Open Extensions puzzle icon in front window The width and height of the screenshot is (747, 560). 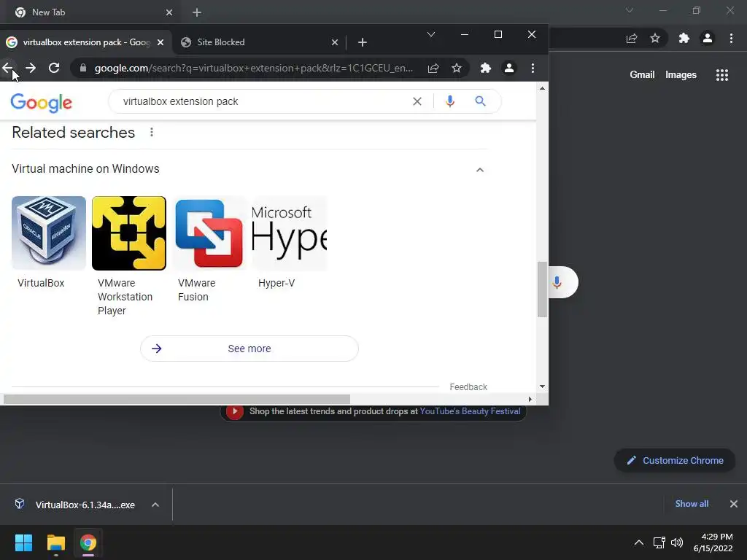point(485,68)
